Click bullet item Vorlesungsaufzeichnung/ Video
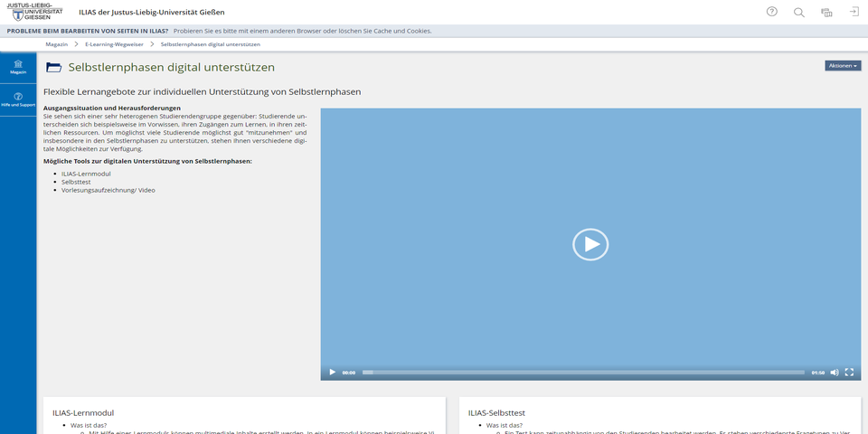The image size is (868, 434). [x=108, y=190]
